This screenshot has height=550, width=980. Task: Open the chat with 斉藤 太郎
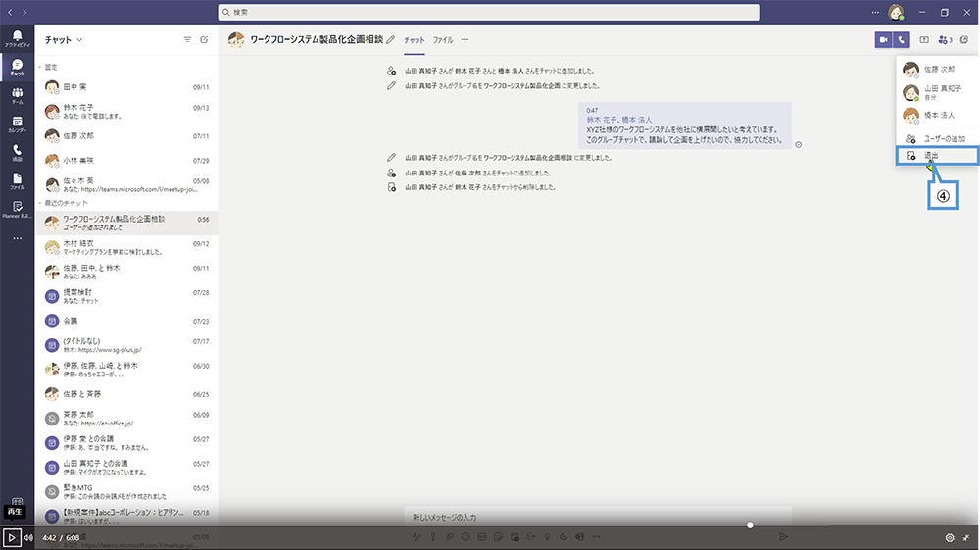[126, 418]
